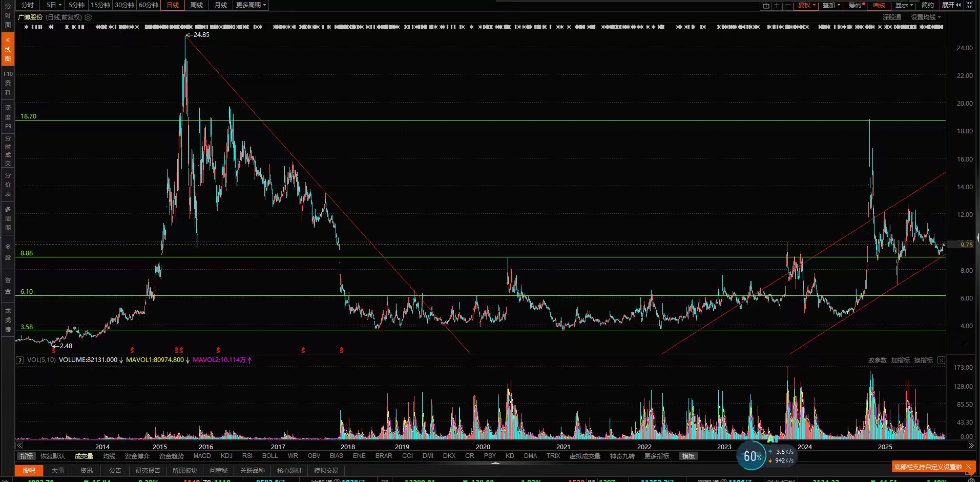Open 5日 period dropdown
980x482 pixels.
54,5
